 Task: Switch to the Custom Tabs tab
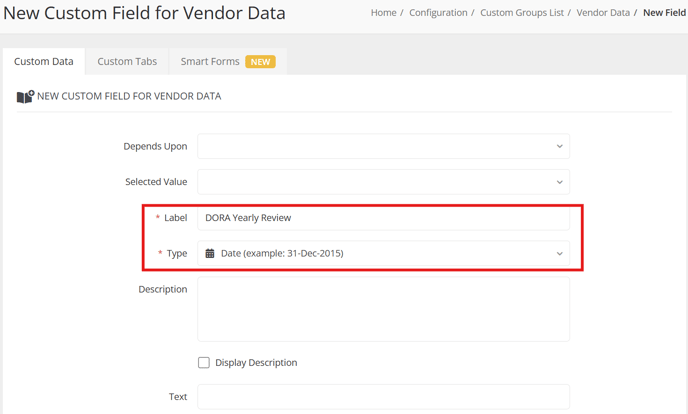pos(127,61)
